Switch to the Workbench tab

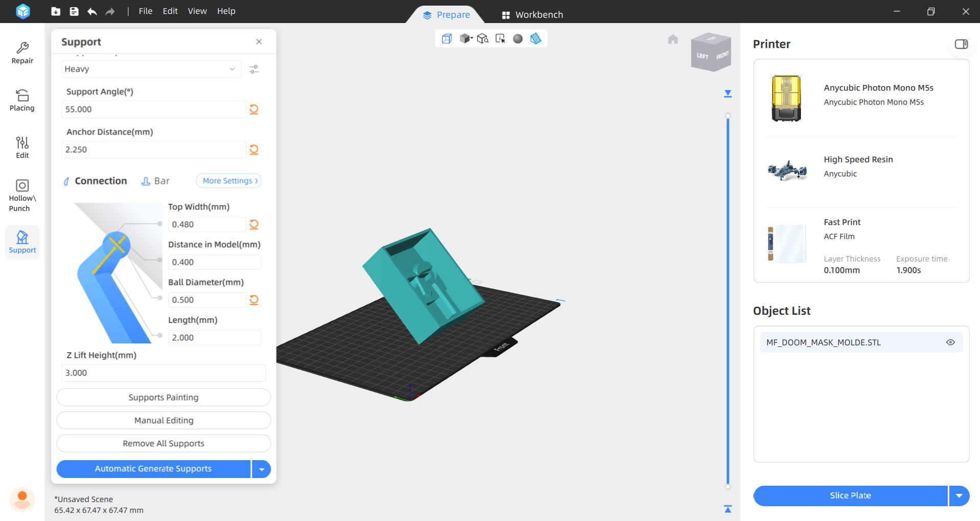[532, 15]
